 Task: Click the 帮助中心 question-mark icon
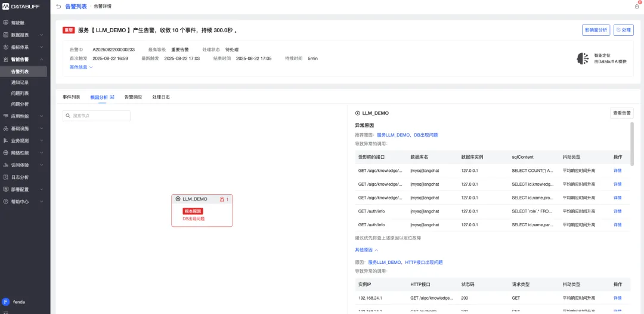click(5, 202)
